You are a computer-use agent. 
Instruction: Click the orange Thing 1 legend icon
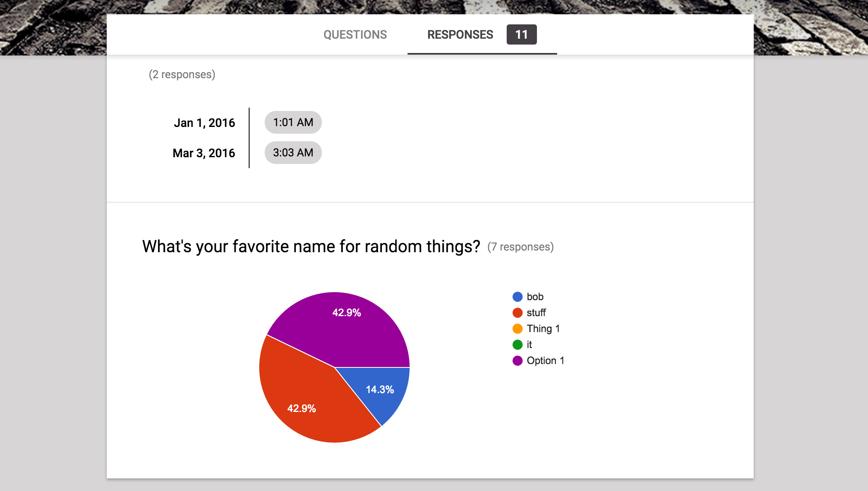(x=516, y=328)
